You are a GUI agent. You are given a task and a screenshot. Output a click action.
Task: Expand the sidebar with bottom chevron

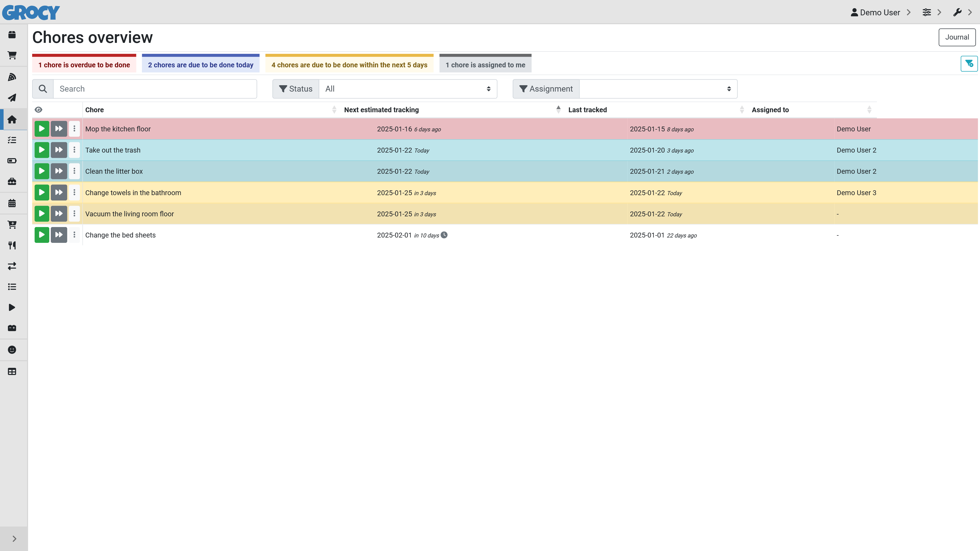14,539
